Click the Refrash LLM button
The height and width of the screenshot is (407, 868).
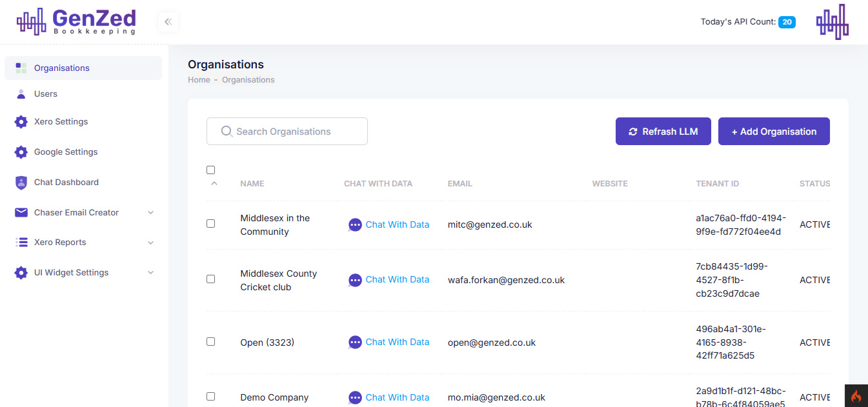point(663,132)
